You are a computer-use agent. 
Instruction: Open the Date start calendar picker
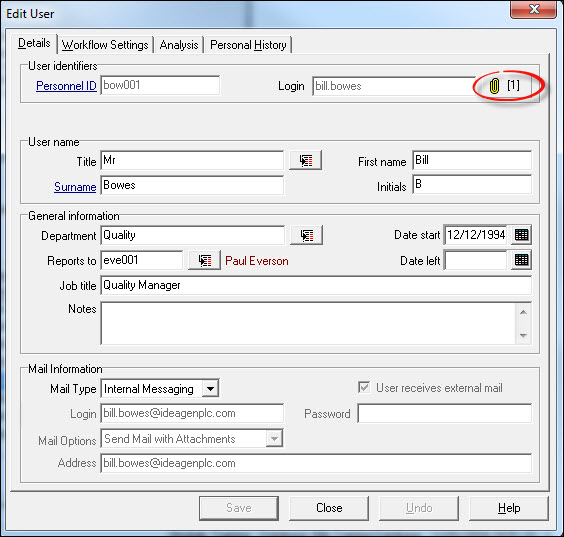click(522, 235)
